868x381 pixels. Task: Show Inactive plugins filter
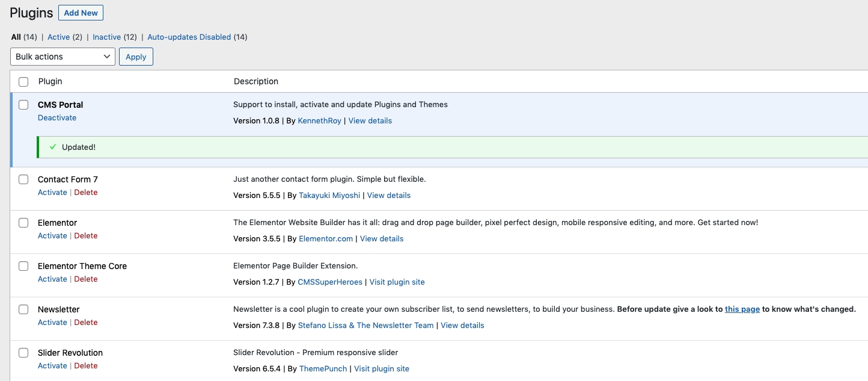[x=106, y=37]
